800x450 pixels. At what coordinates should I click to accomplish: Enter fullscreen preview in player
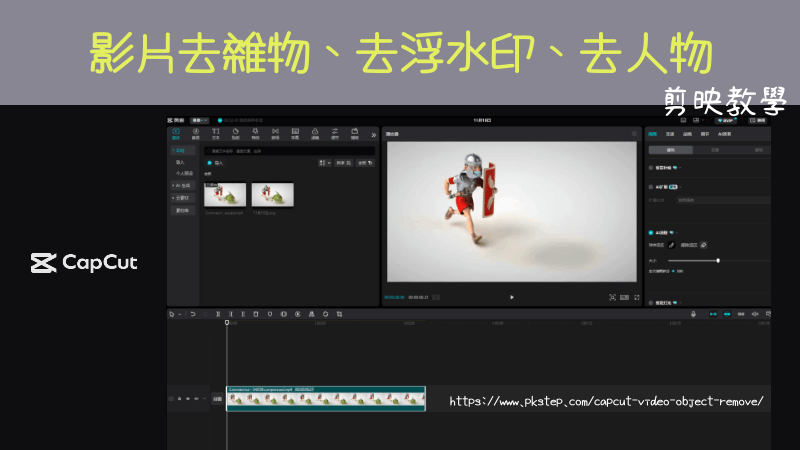point(637,297)
